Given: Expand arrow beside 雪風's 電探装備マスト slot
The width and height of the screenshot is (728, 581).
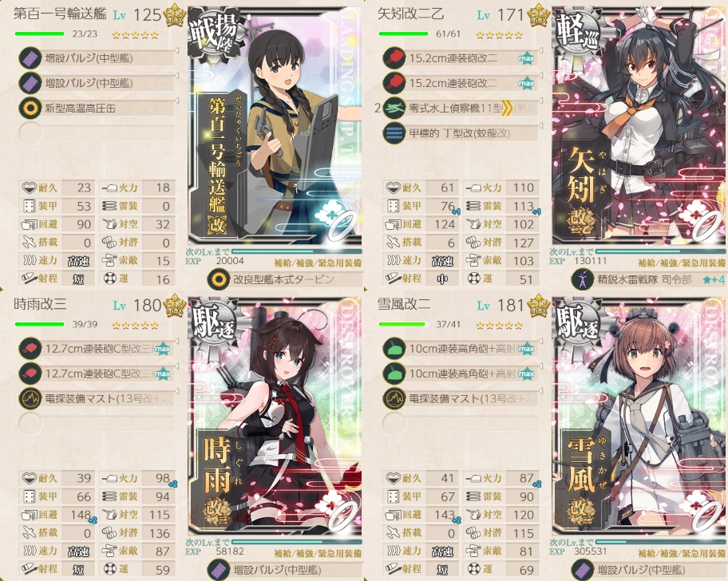Looking at the screenshot, I should 540,391.
